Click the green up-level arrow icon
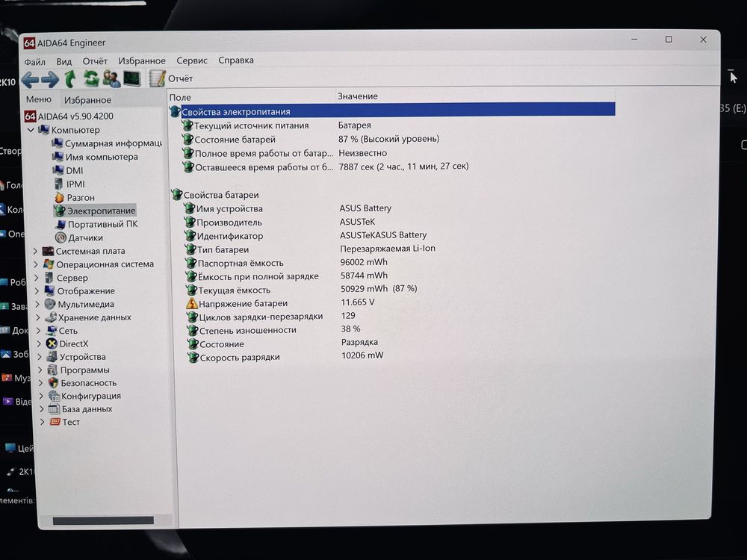 tap(70, 78)
